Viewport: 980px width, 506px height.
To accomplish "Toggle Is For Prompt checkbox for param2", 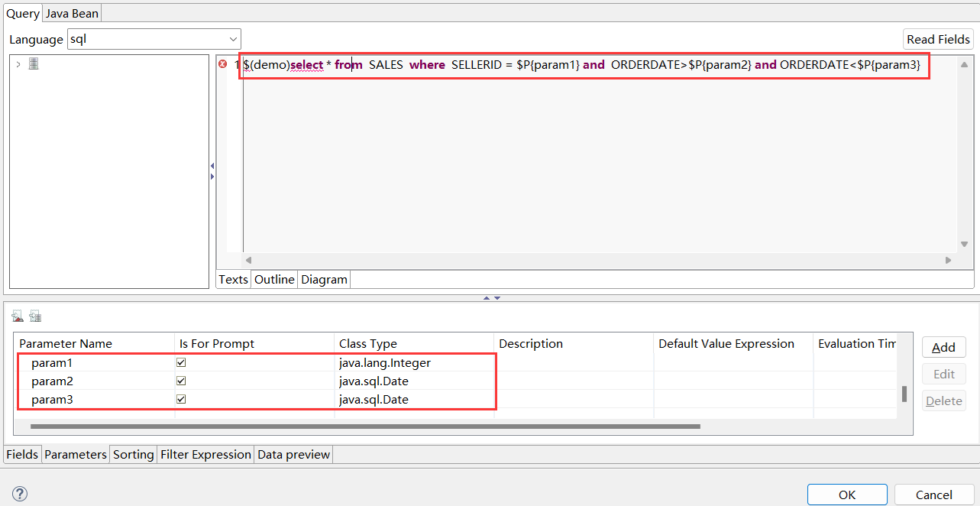I will click(x=181, y=381).
